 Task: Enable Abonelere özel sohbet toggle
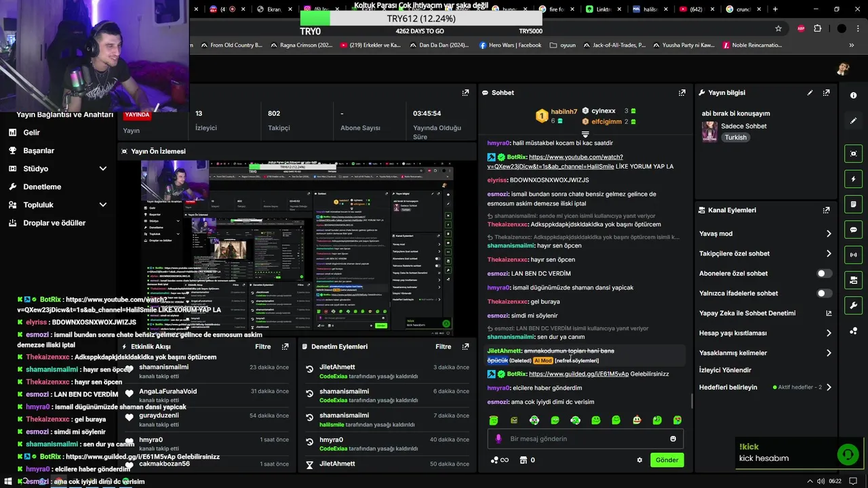[824, 273]
